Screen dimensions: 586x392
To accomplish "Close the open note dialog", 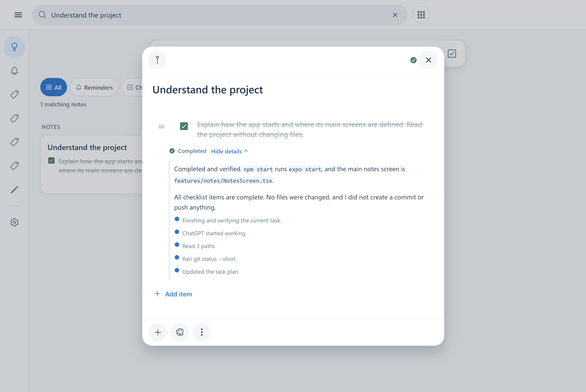I will point(428,60).
